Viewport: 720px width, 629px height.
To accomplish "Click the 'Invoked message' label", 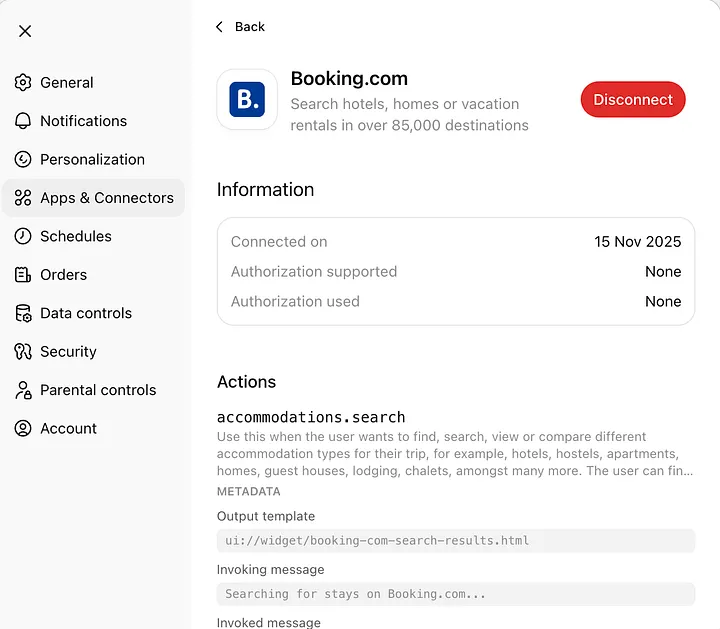I will [x=269, y=623].
